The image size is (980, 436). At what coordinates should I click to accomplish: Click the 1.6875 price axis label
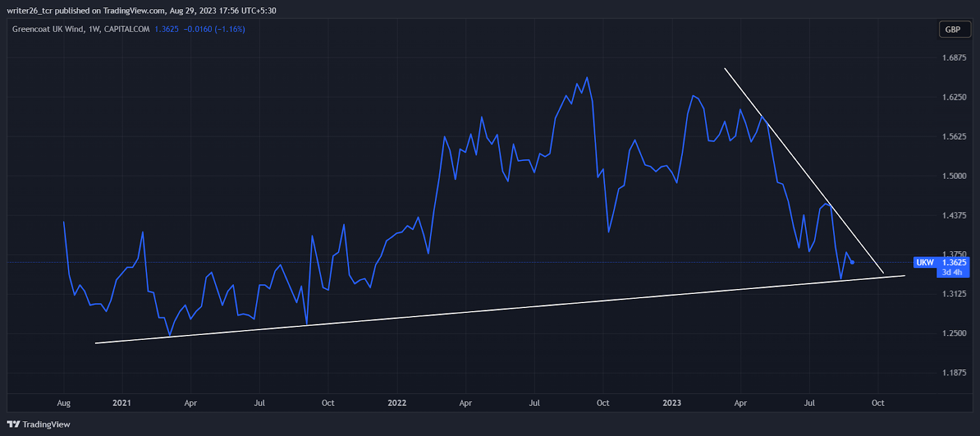[954, 58]
